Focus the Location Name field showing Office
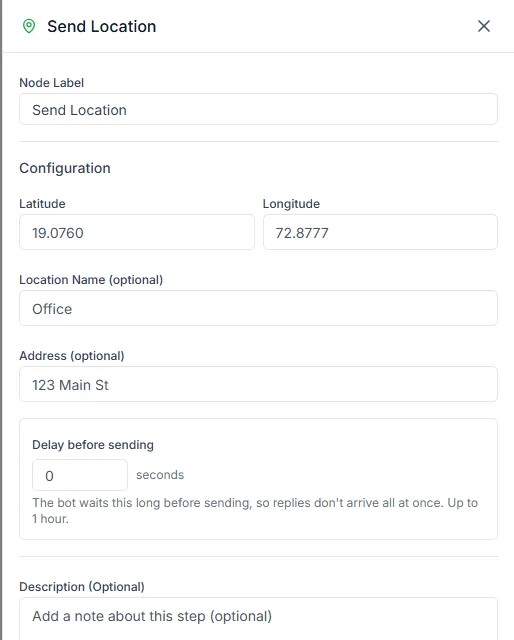514x640 pixels. tap(258, 308)
